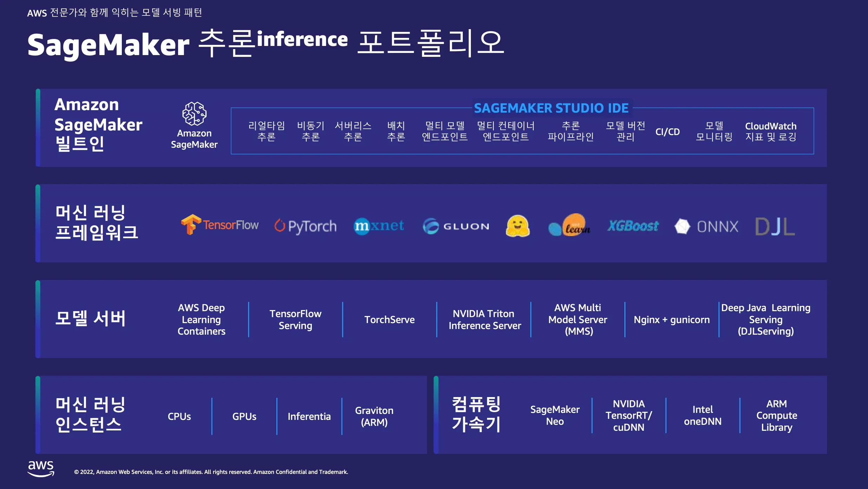The height and width of the screenshot is (489, 868).
Task: Select the 머신 러닝 인스턴스 heading
Action: pos(90,414)
